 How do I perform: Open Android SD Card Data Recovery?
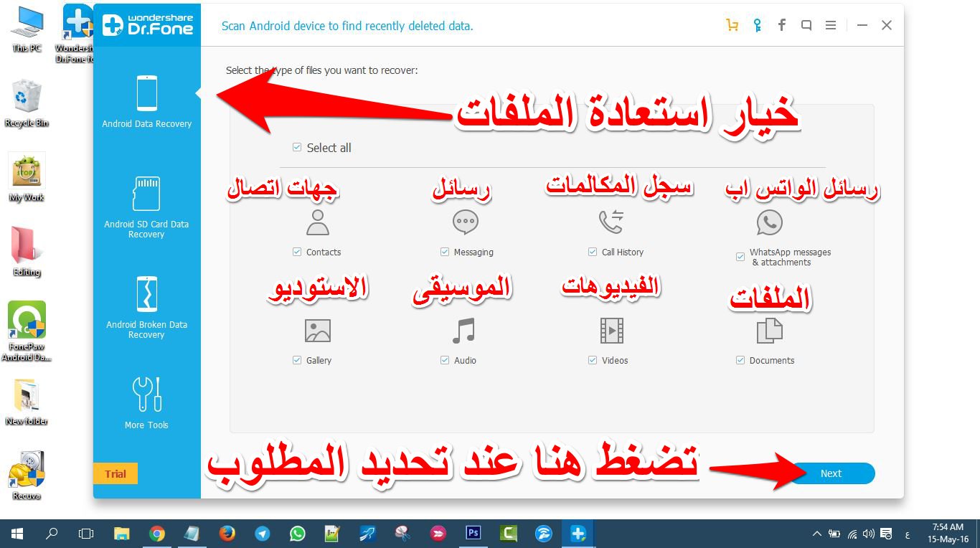click(x=146, y=208)
